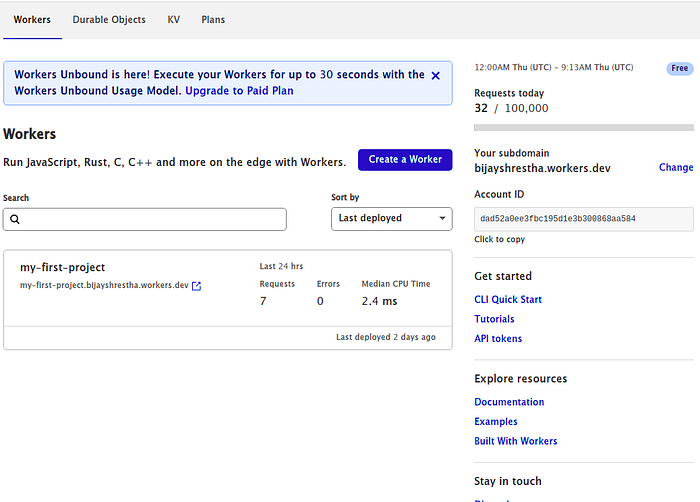Open the my-first-project worker
Image resolution: width=700 pixels, height=502 pixels.
[x=62, y=267]
